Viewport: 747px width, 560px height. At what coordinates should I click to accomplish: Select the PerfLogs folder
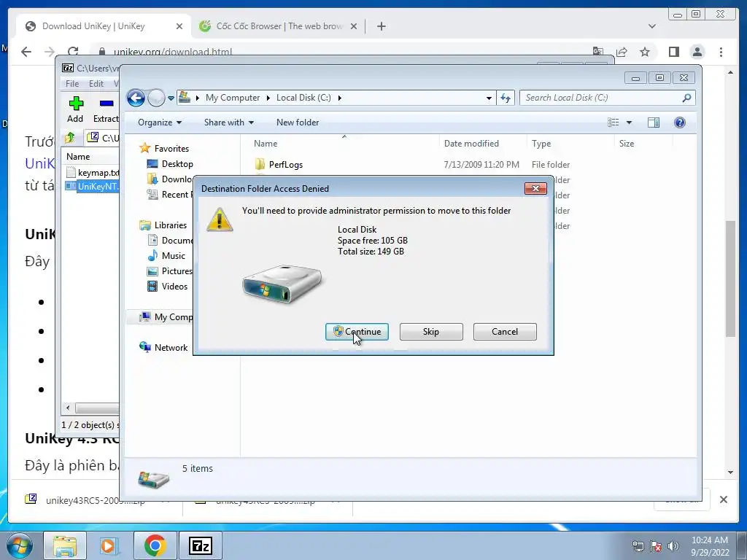(285, 165)
